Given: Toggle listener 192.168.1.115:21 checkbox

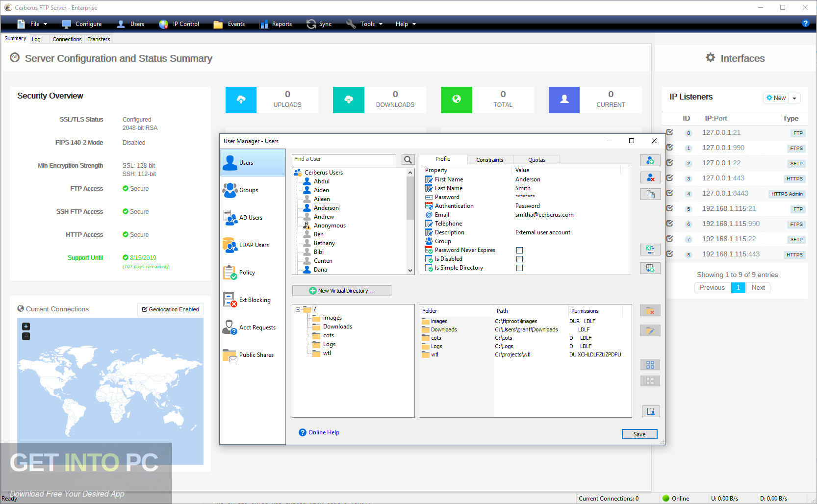Looking at the screenshot, I should 669,208.
